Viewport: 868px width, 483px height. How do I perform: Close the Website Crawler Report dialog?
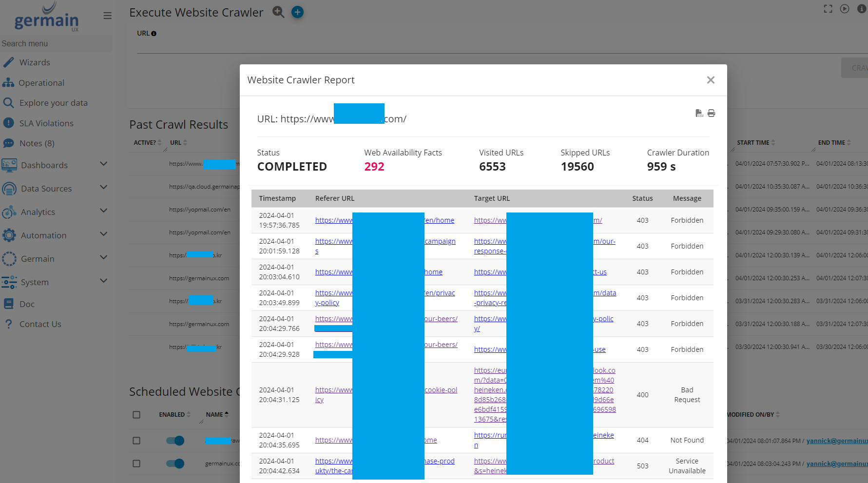(711, 80)
